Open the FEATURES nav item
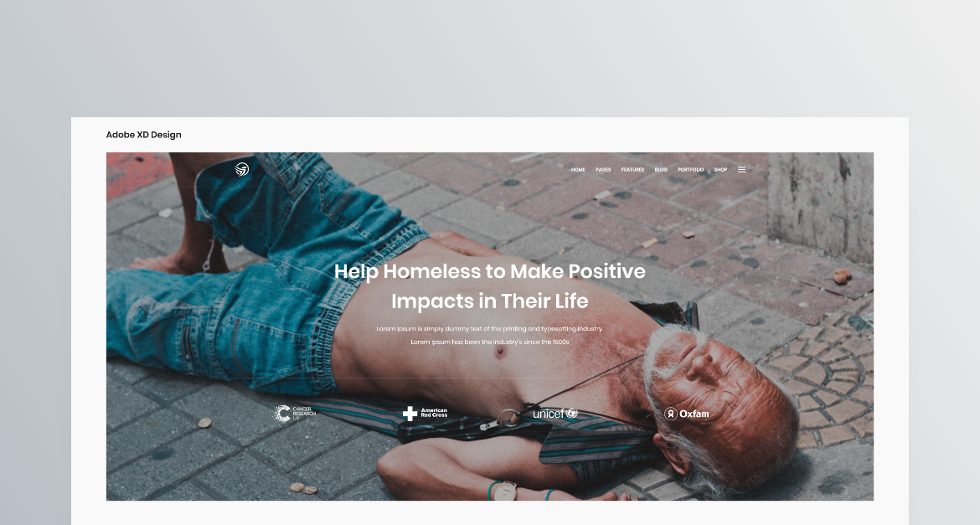 [632, 170]
